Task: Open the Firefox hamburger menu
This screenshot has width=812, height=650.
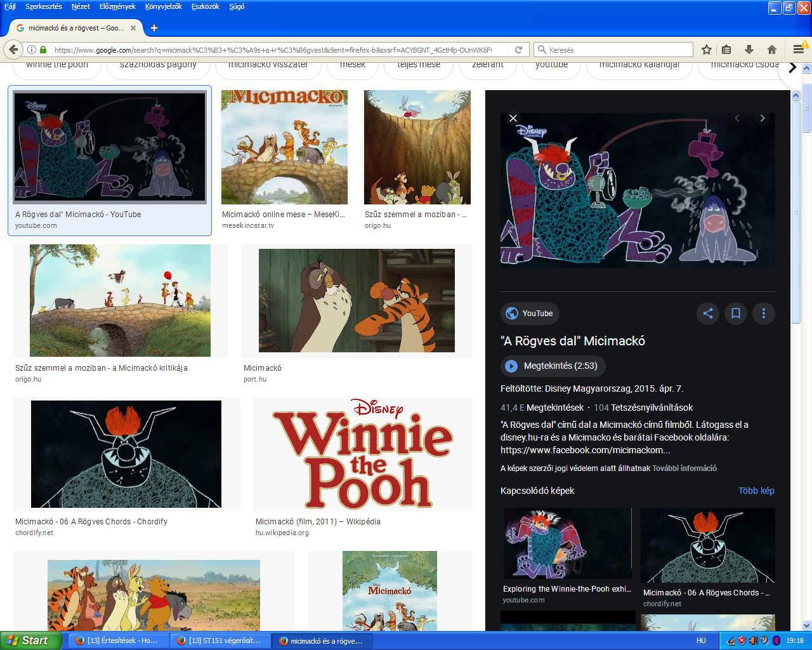Action: click(x=799, y=50)
